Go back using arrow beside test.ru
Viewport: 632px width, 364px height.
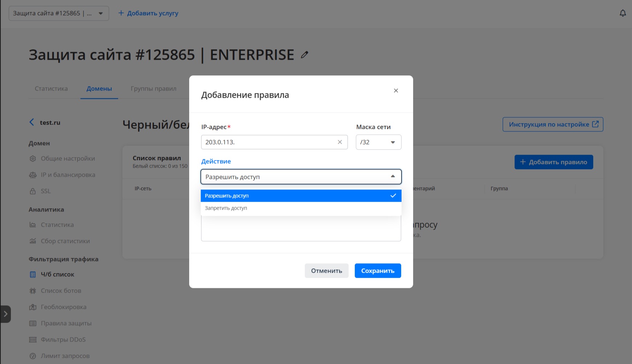[x=32, y=122]
